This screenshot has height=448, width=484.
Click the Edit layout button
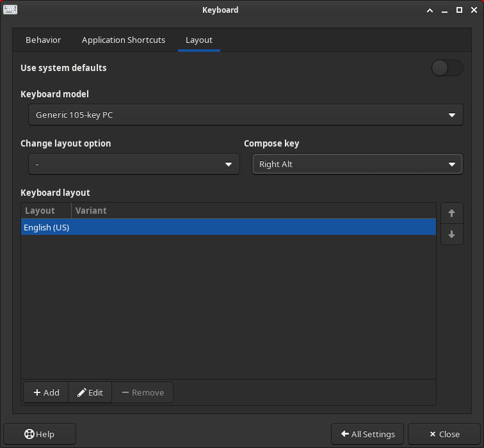(x=90, y=392)
